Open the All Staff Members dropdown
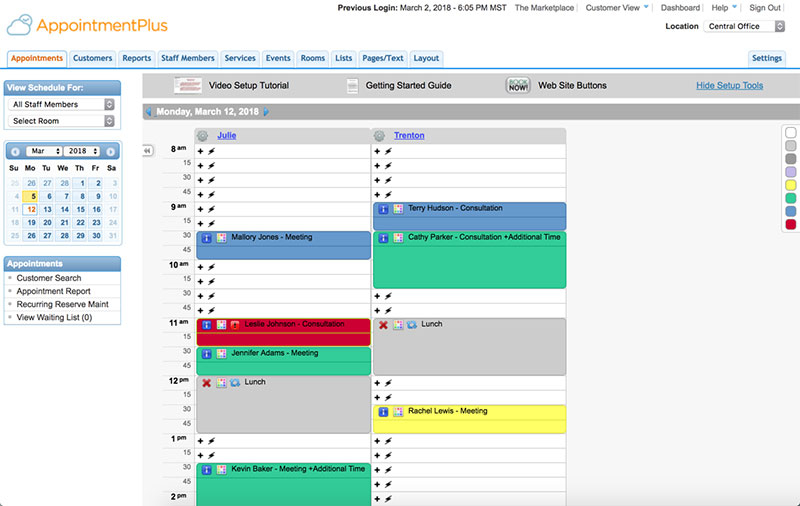800x506 pixels. pos(61,105)
